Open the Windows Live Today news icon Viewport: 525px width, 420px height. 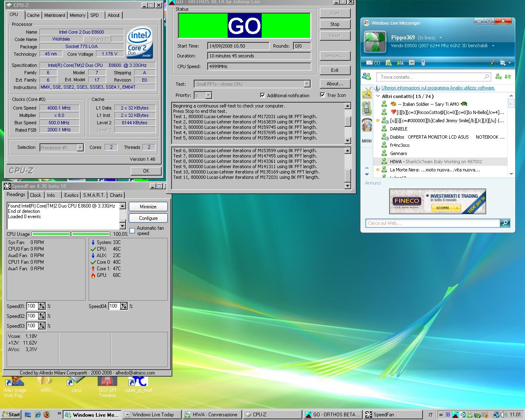(412, 63)
